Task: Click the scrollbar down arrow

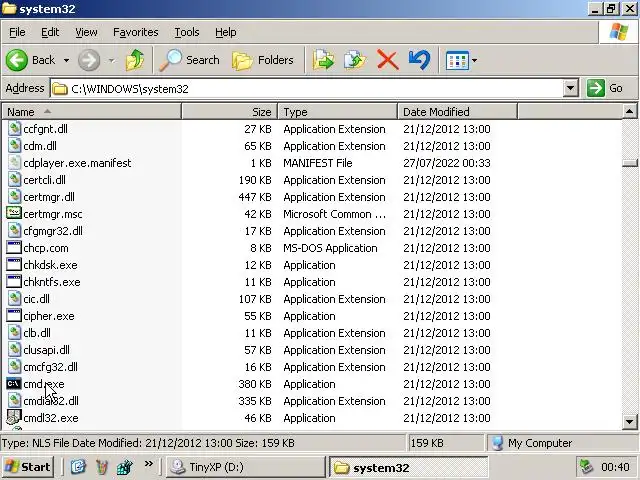Action: pyautogui.click(x=630, y=422)
